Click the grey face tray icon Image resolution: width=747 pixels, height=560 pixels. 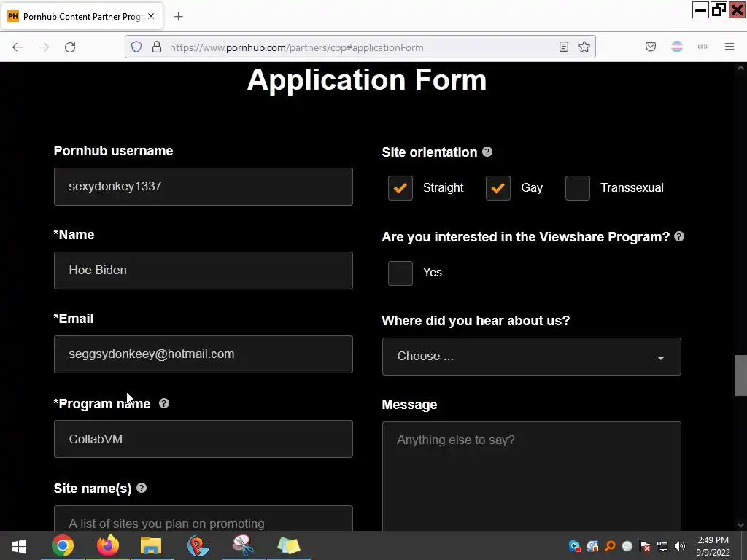[x=627, y=546]
